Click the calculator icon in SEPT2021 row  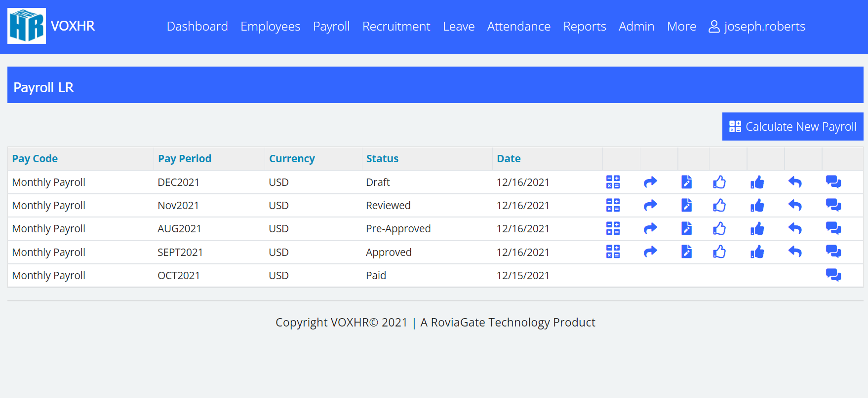click(x=613, y=252)
